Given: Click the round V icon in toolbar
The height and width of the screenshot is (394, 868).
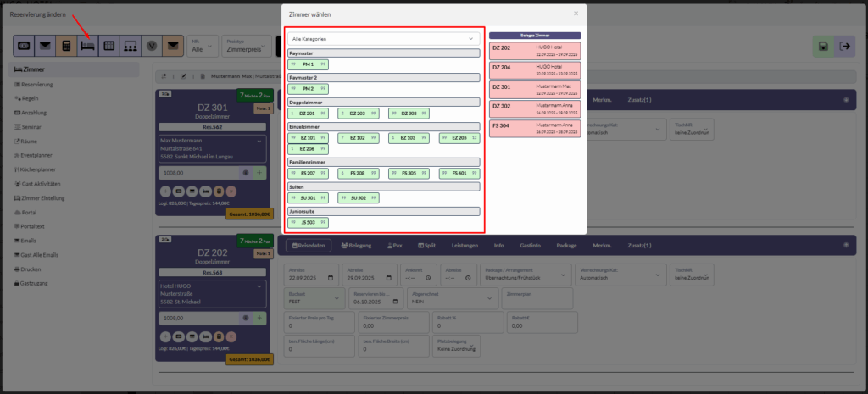Looking at the screenshot, I should (x=151, y=46).
